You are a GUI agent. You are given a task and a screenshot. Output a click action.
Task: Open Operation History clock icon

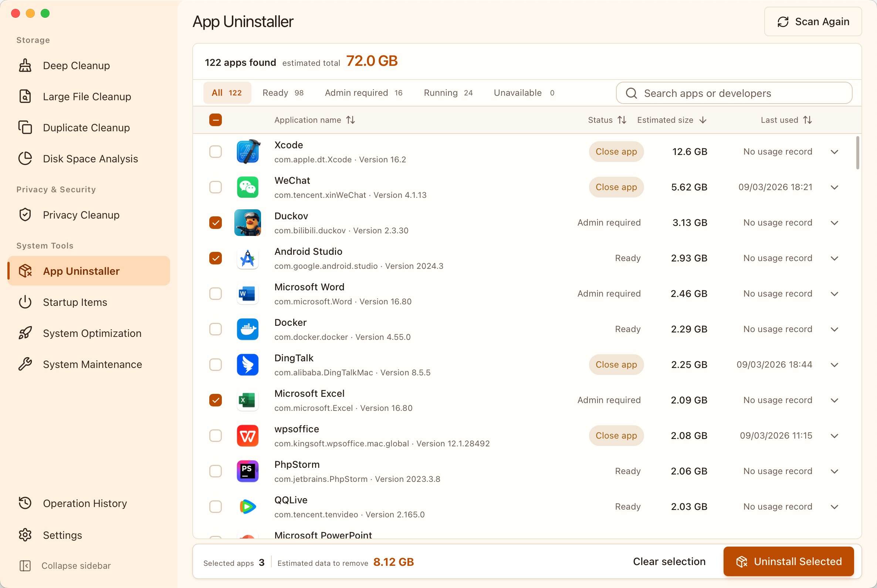[x=25, y=503]
